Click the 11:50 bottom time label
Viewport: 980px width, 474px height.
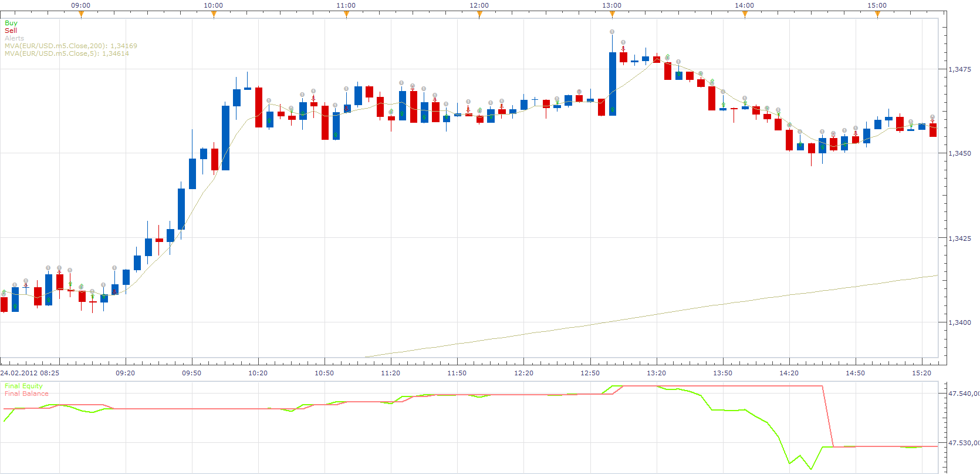pyautogui.click(x=457, y=373)
